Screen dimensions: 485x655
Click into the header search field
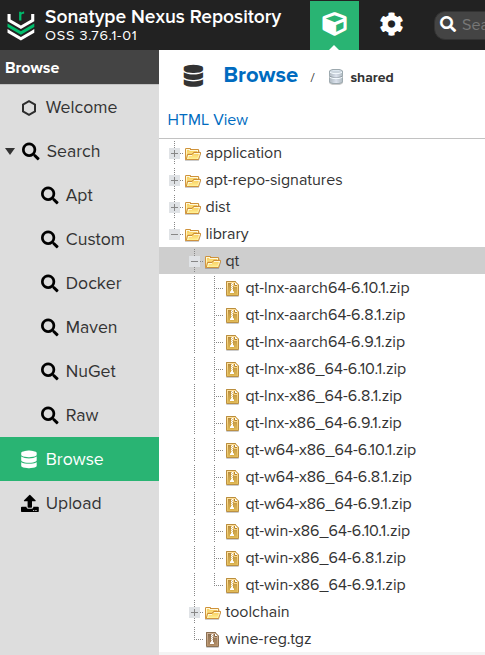click(x=460, y=25)
